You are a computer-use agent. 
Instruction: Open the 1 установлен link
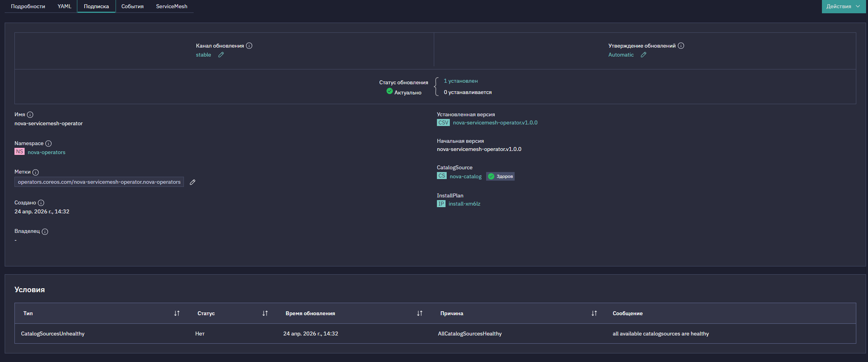(461, 81)
